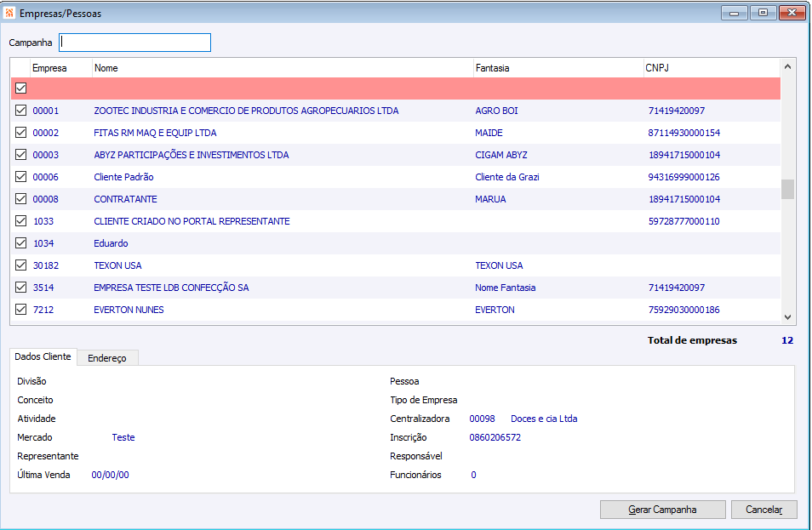Click CNPJ 94316999000126
This screenshot has width=812, height=530.
tap(684, 177)
